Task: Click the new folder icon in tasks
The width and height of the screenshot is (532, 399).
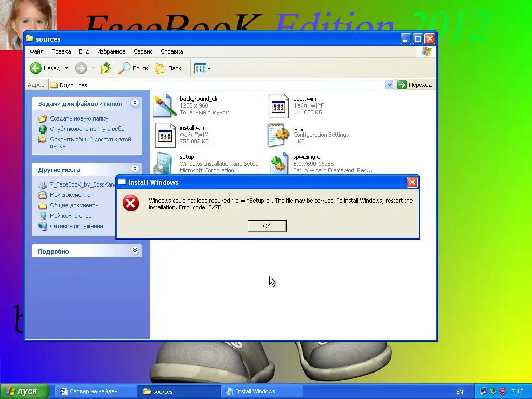Action: click(43, 119)
